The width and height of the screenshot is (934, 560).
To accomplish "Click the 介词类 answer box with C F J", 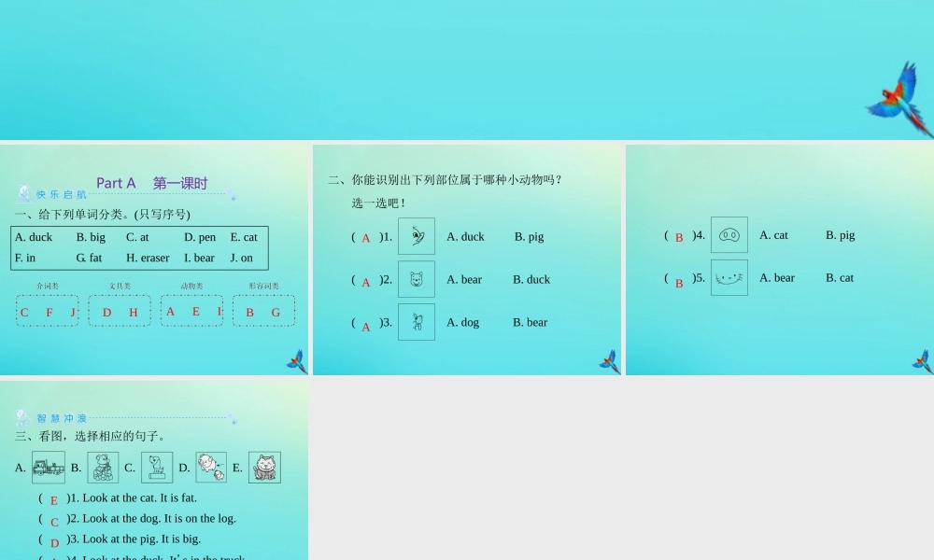I will tap(47, 311).
